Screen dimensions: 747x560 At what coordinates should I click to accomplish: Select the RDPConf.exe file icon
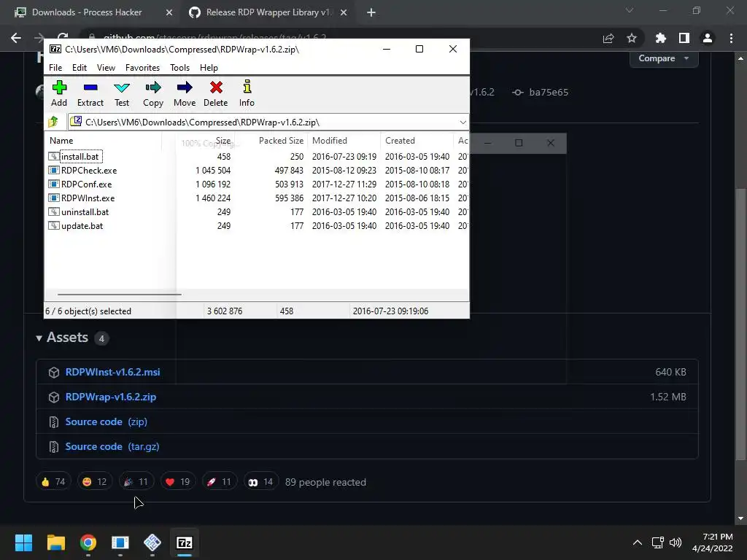pos(54,184)
